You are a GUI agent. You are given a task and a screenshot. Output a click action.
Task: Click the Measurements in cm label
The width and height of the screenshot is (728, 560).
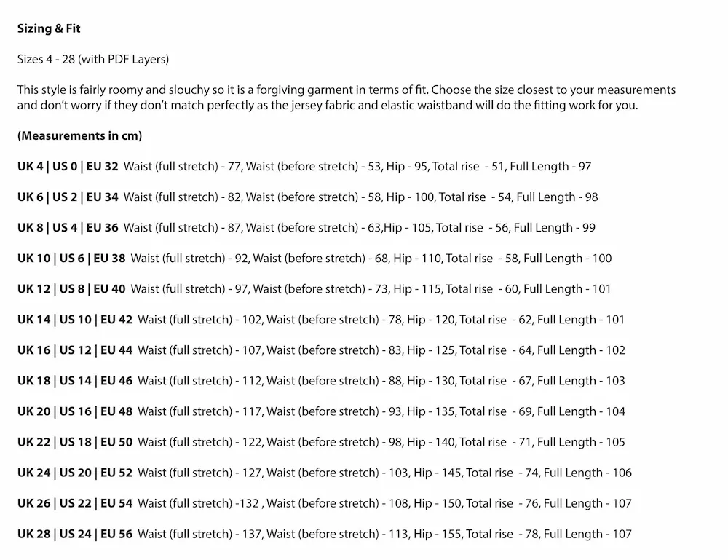79,135
